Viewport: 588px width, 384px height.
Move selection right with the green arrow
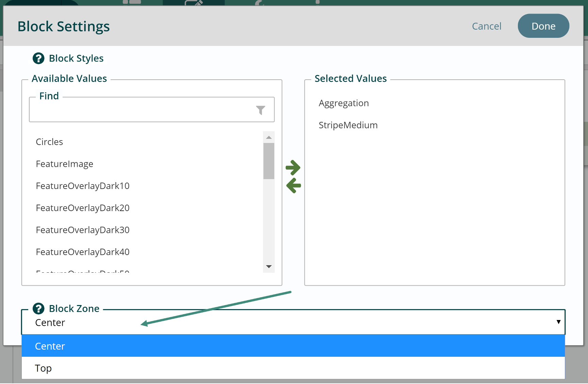[293, 167]
